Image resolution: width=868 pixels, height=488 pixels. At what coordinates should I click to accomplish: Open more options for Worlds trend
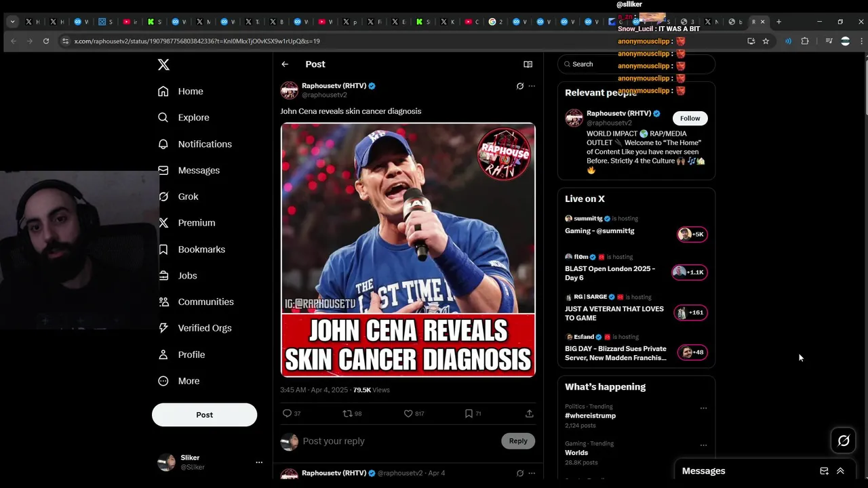click(x=703, y=445)
